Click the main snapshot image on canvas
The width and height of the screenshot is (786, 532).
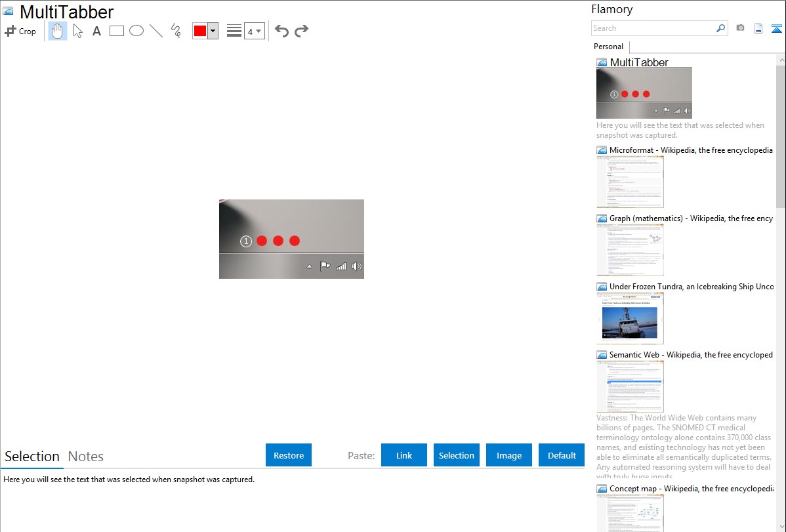point(291,239)
